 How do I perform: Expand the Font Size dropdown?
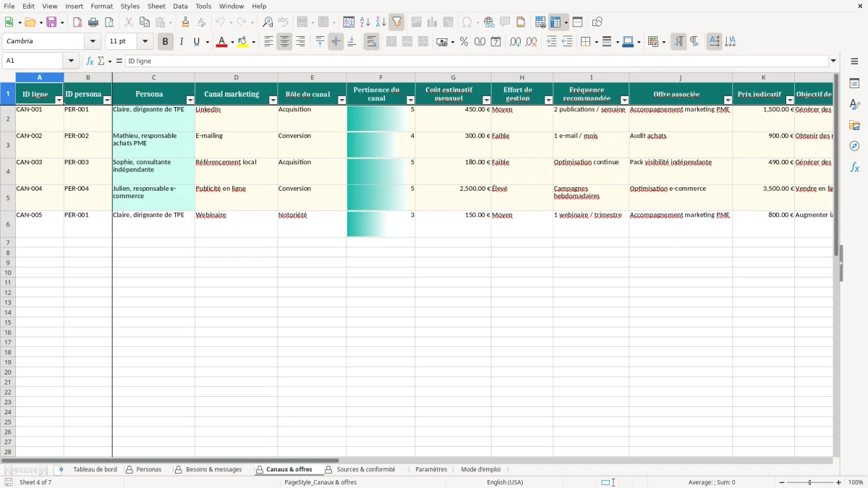pyautogui.click(x=145, y=42)
